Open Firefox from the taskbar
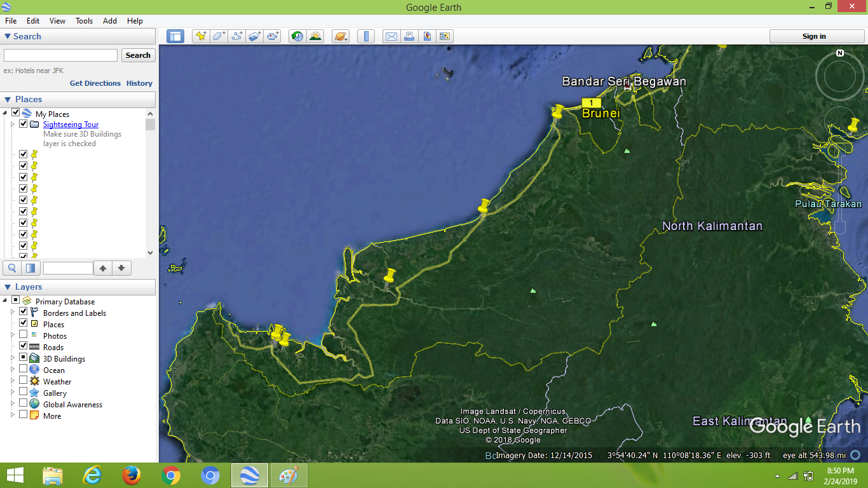The image size is (868, 488). [132, 475]
